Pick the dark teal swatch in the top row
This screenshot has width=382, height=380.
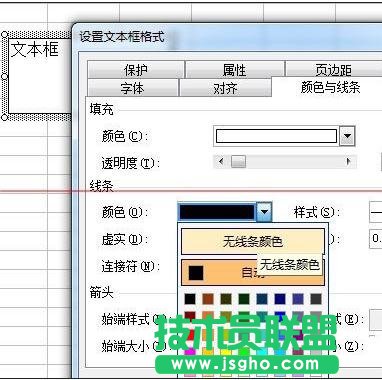[x=262, y=299]
